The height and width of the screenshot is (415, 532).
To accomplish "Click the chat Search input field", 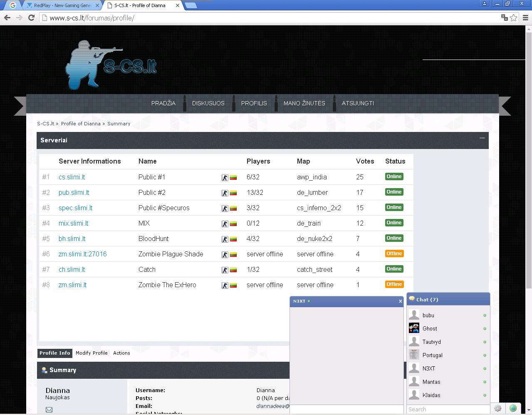I will pos(448,410).
